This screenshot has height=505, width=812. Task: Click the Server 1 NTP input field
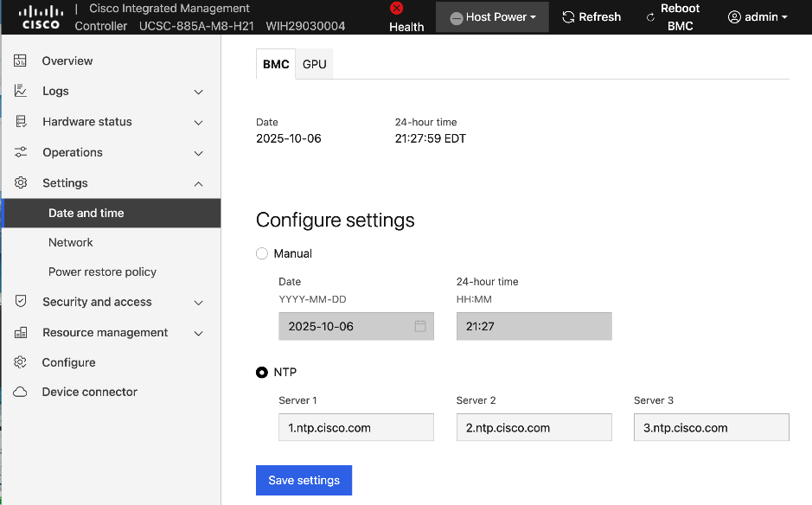point(355,427)
